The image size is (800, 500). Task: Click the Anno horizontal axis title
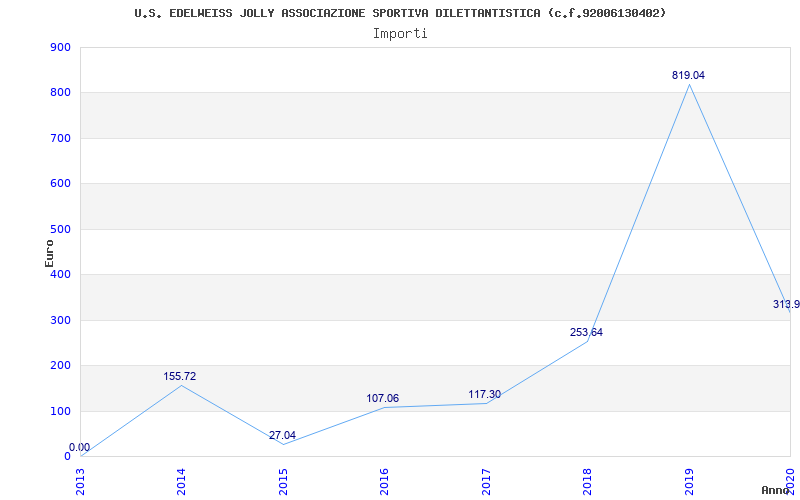(776, 490)
